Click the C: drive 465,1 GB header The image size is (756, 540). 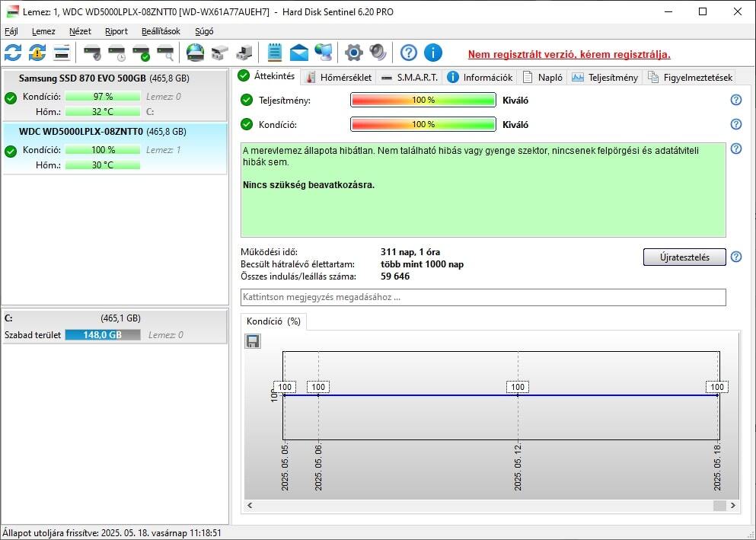[x=115, y=318]
